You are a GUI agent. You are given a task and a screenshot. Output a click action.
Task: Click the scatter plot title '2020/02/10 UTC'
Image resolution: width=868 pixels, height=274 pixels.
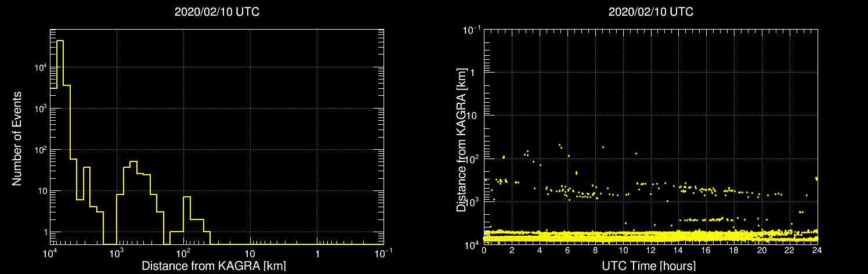tap(651, 12)
